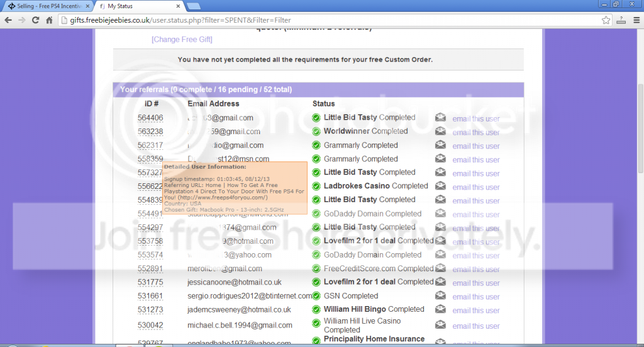Click the Detailed User Information tooltip box

tap(235, 188)
